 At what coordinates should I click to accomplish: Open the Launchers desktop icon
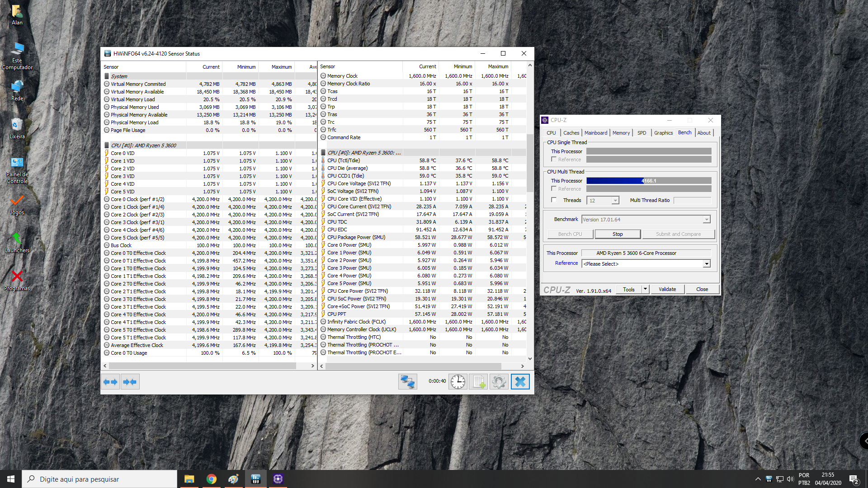(17, 242)
